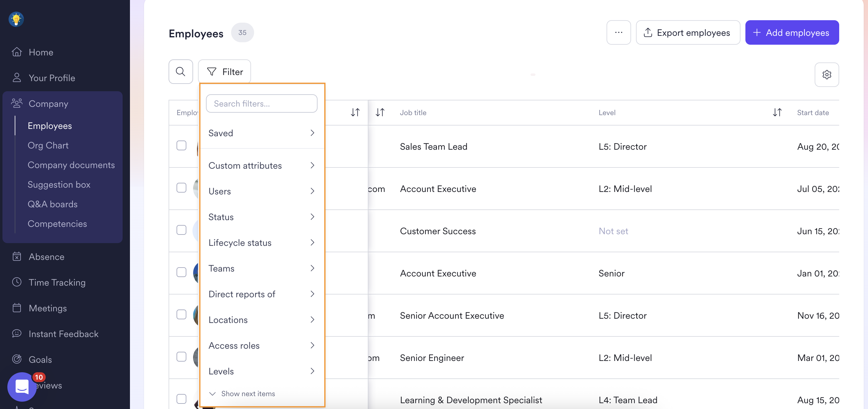Show next items in filter list
The height and width of the screenshot is (409, 868).
click(x=248, y=393)
